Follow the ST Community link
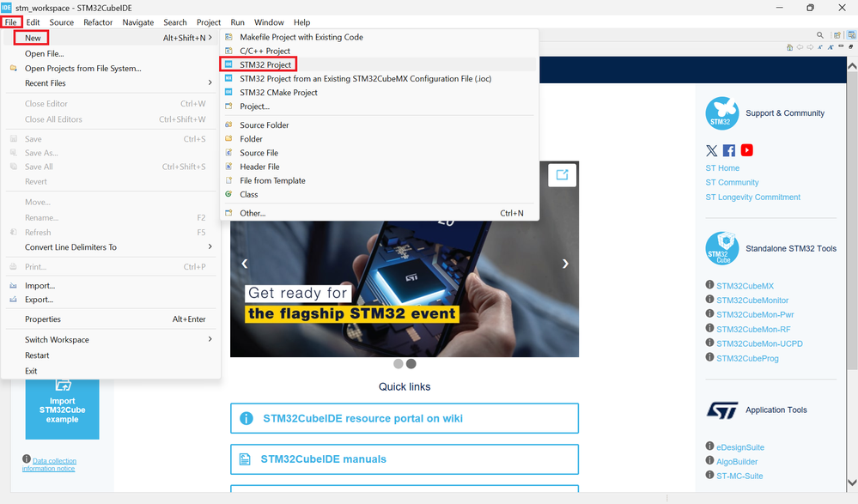 732,183
